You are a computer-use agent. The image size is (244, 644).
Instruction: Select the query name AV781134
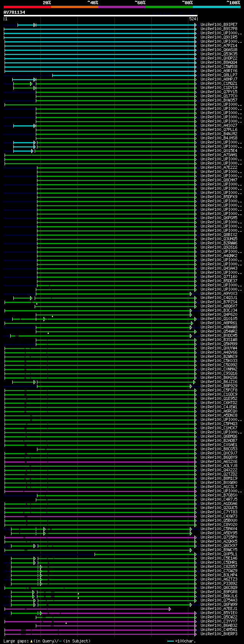(x=14, y=12)
